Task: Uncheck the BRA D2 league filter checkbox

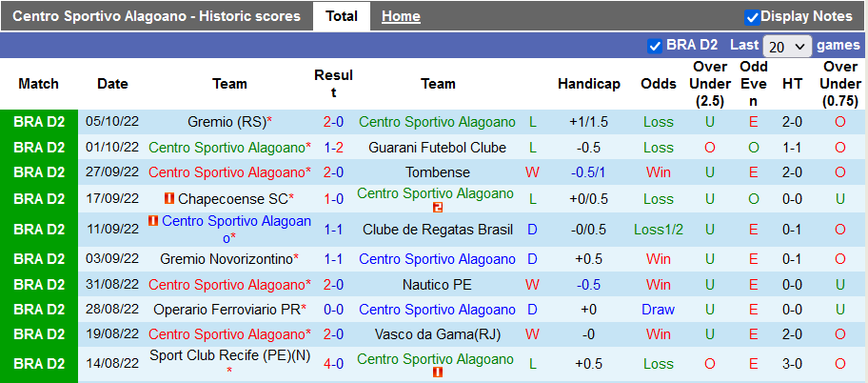Action: [655, 45]
